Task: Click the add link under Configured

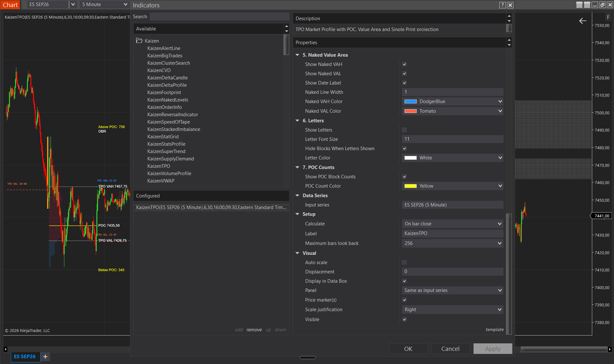Action: click(239, 330)
